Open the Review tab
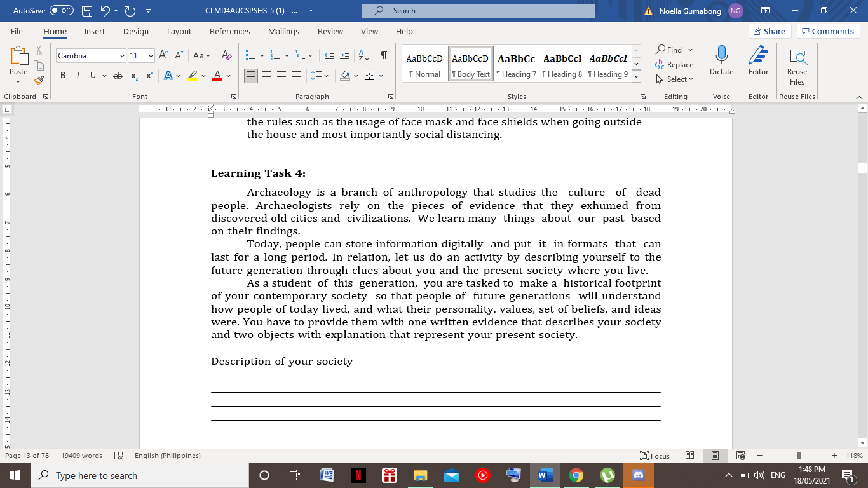868x488 pixels. [x=330, y=31]
